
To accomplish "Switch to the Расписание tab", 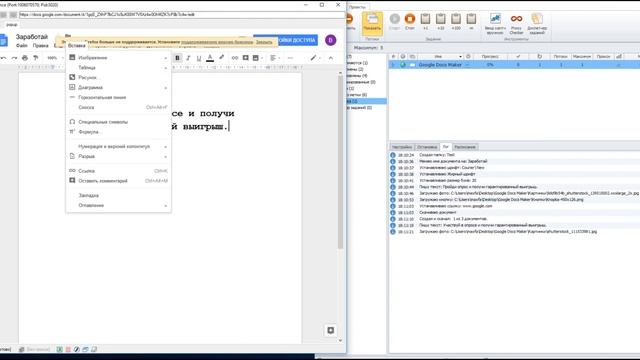I will pos(465,147).
